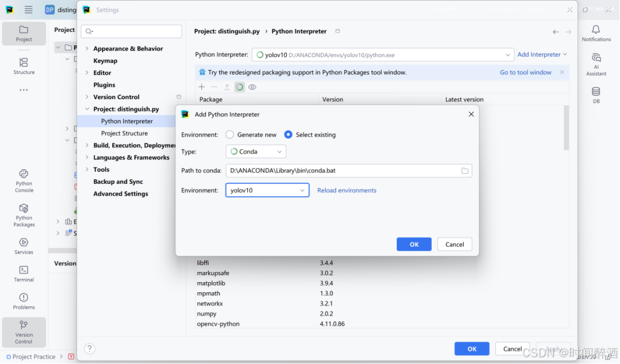Browse for conda path folder icon
Viewport: 620px width, 364px height.
click(465, 171)
